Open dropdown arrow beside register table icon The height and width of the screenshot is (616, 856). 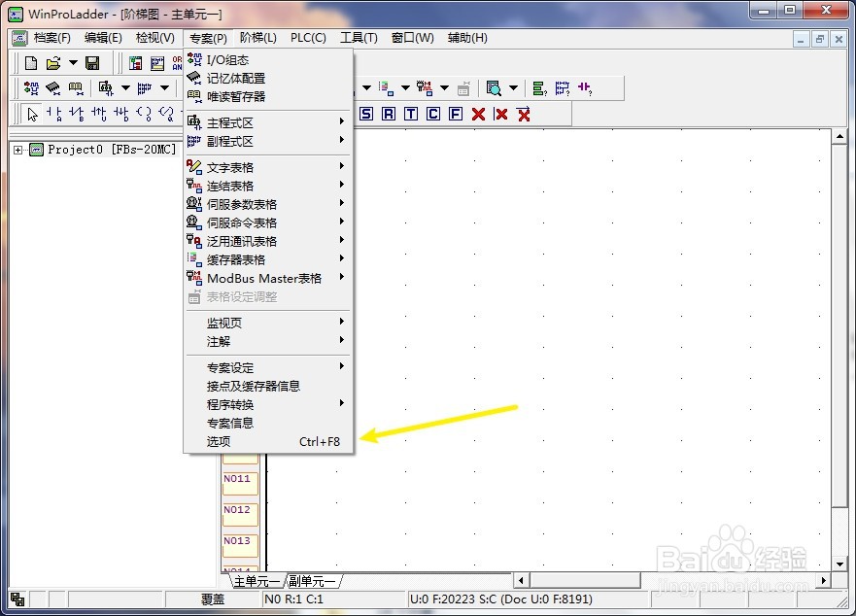(405, 87)
